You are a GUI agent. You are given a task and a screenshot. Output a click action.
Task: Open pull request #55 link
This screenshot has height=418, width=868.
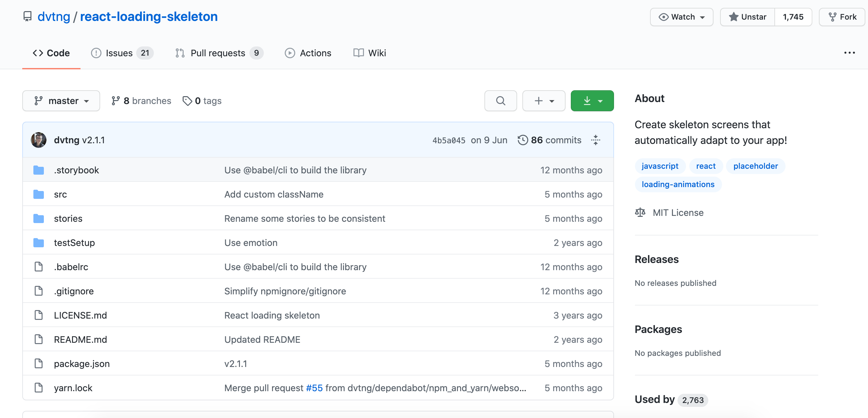314,388
